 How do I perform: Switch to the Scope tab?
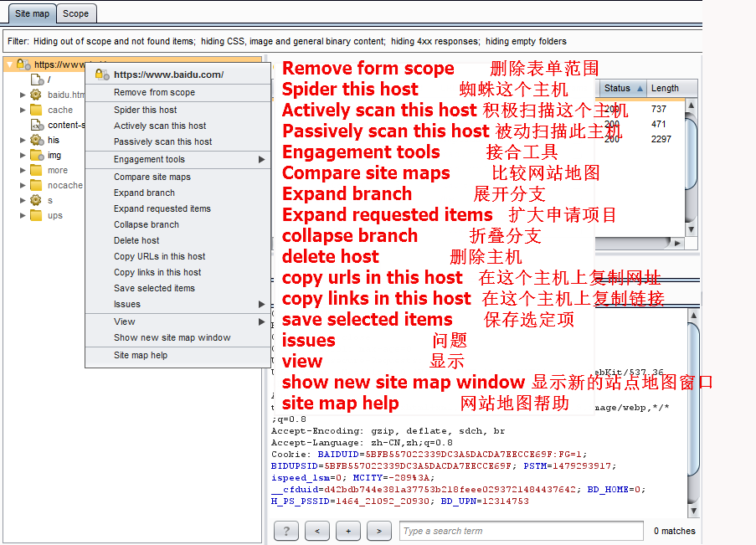(75, 13)
